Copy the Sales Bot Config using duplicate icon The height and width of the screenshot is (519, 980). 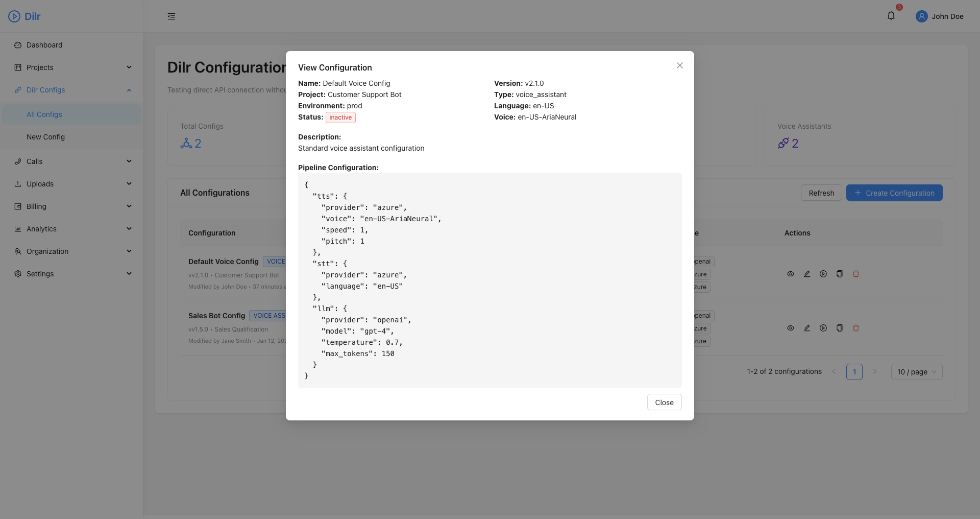(x=840, y=328)
